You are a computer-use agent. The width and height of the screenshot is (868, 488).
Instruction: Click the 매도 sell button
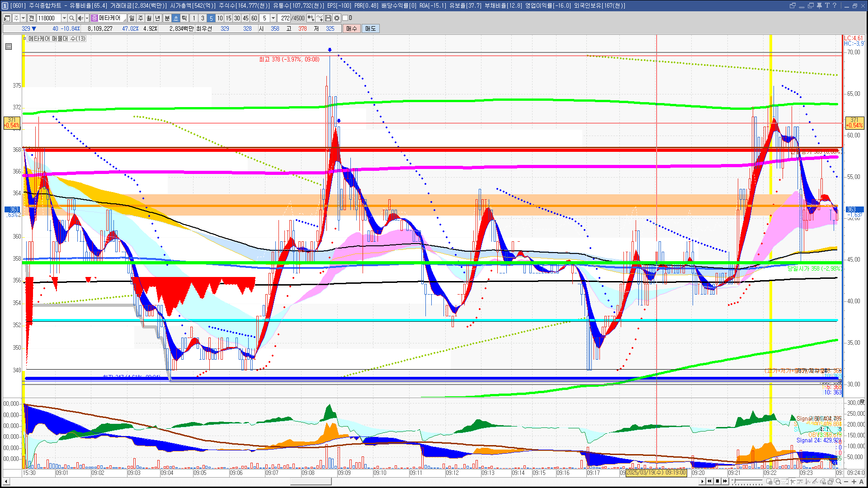pyautogui.click(x=370, y=28)
